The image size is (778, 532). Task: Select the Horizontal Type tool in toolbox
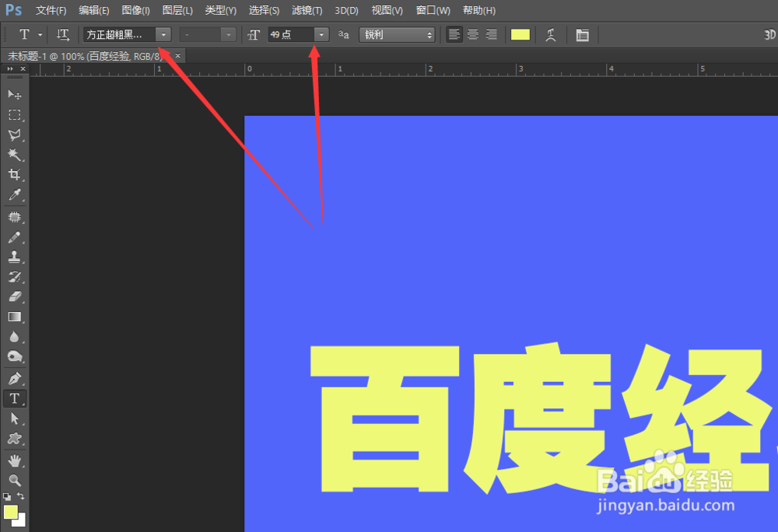pyautogui.click(x=14, y=399)
